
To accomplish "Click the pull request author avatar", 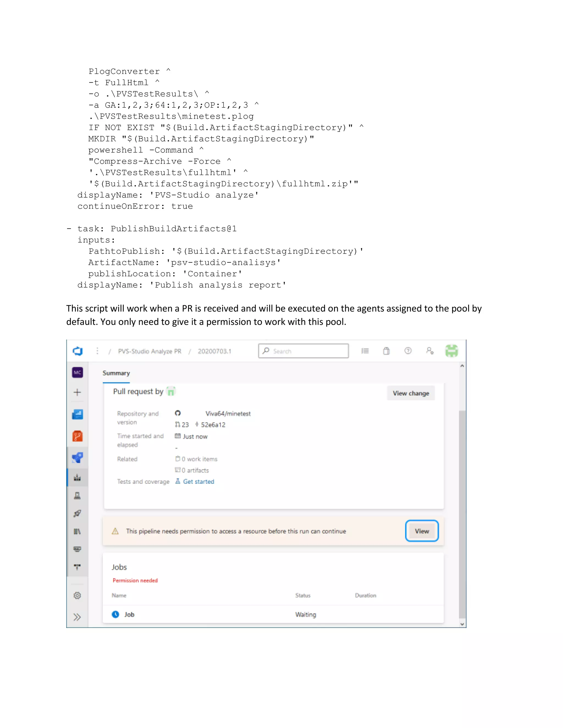I will coord(171,391).
